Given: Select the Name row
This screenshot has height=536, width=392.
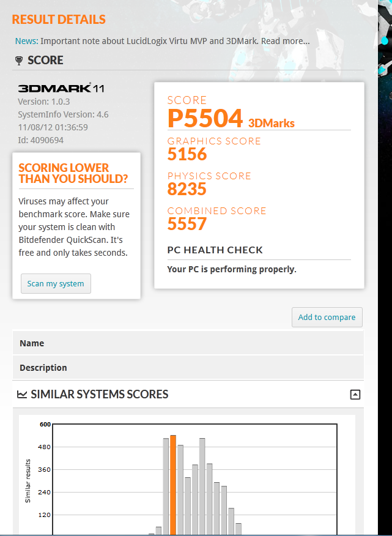Looking at the screenshot, I should point(188,343).
